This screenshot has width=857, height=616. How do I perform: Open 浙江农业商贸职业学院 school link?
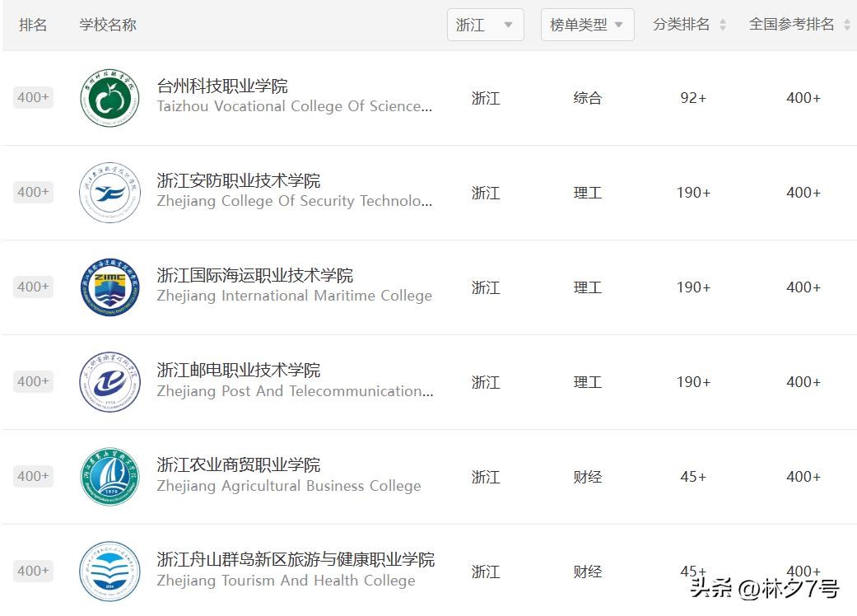(239, 465)
